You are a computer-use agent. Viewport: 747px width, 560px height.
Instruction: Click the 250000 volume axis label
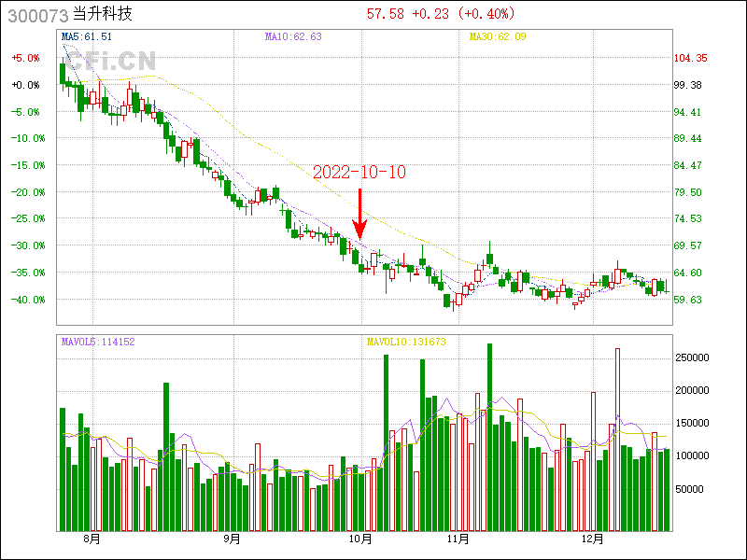694,357
